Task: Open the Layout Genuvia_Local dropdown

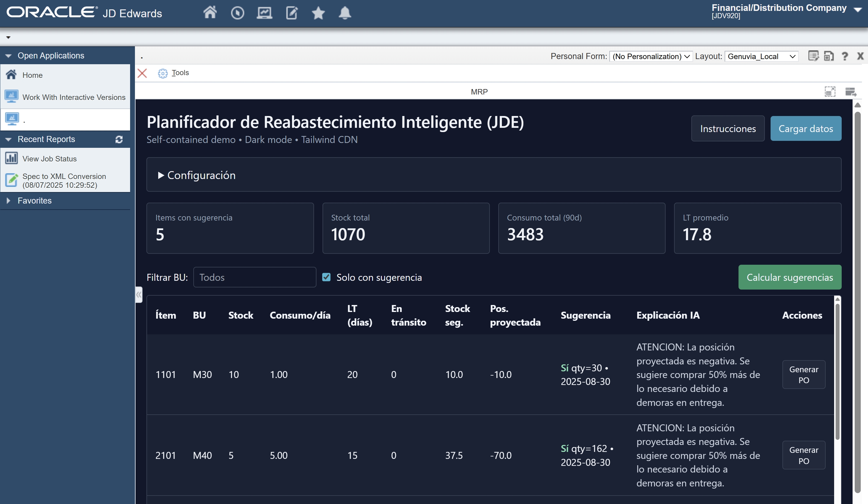Action: click(762, 56)
